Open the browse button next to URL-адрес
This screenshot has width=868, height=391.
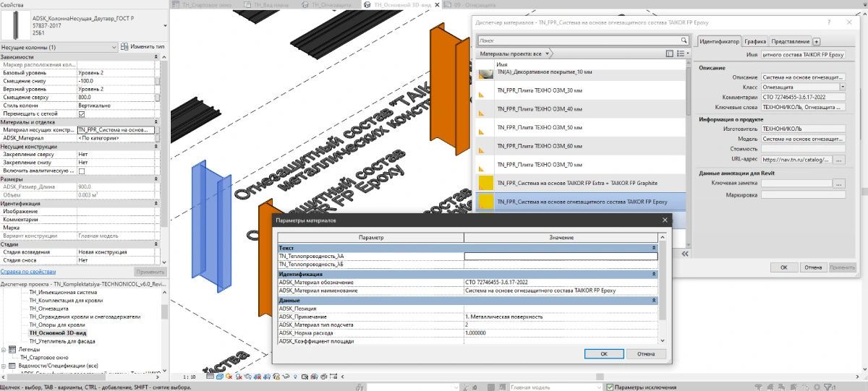(839, 159)
